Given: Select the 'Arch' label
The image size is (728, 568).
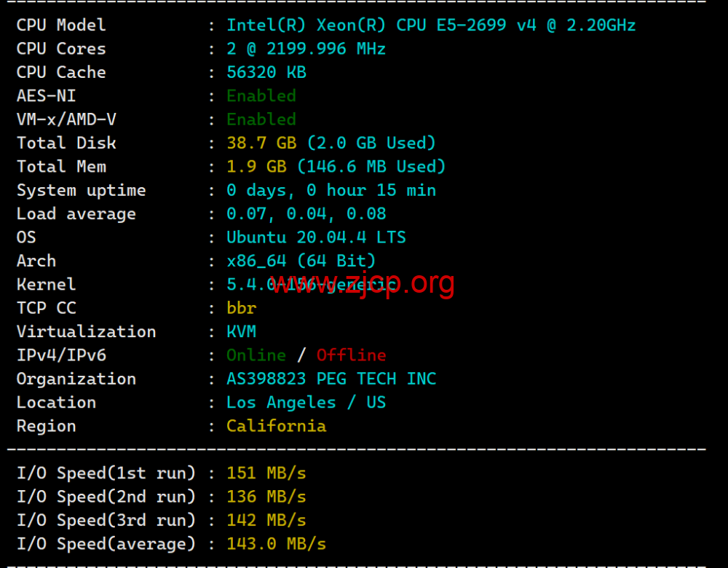Looking at the screenshot, I should [36, 261].
